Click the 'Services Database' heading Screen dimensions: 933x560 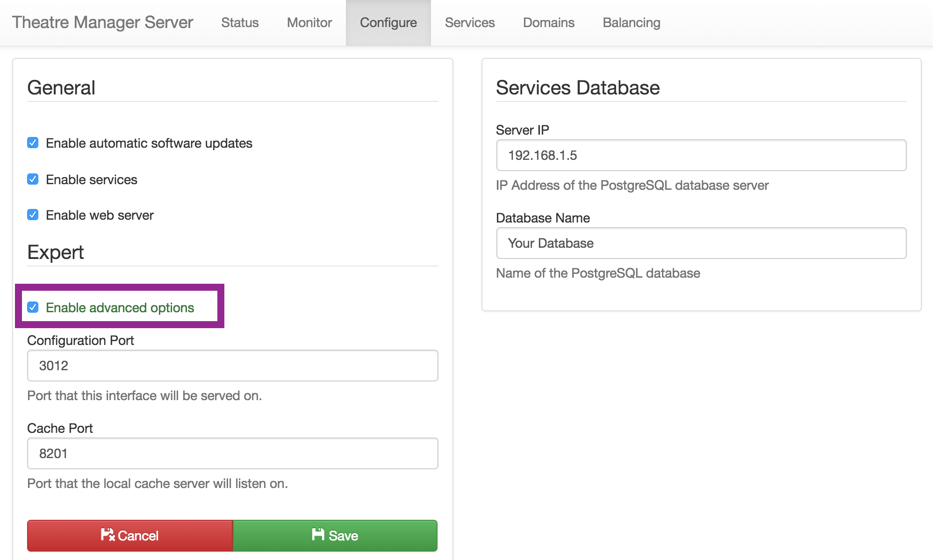578,87
